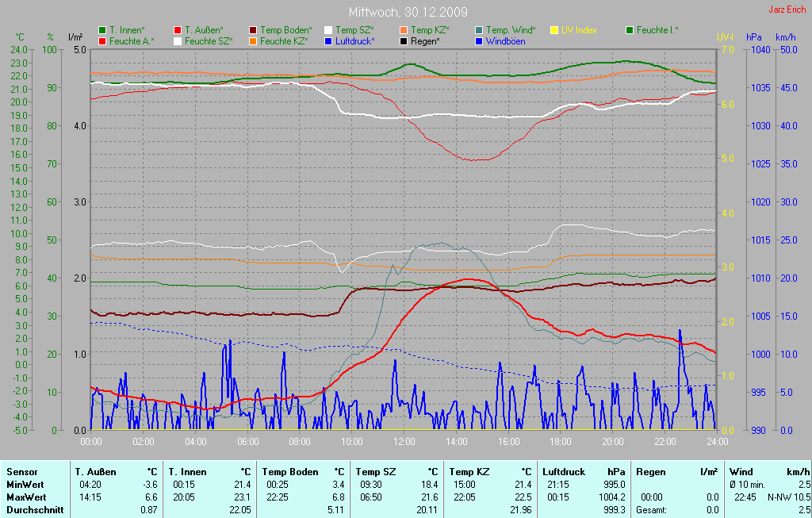The width and height of the screenshot is (812, 518).
Task: Click the hPa axis unit label
Action: tap(753, 36)
